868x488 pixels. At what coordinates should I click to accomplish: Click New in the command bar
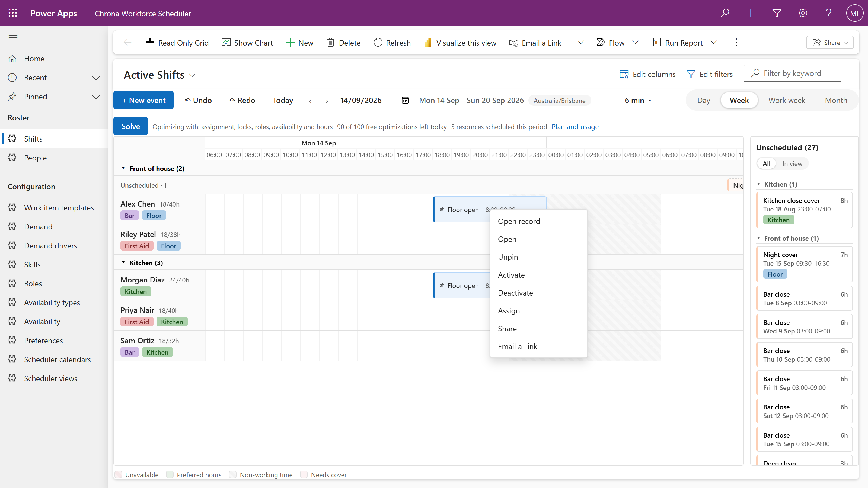(299, 43)
